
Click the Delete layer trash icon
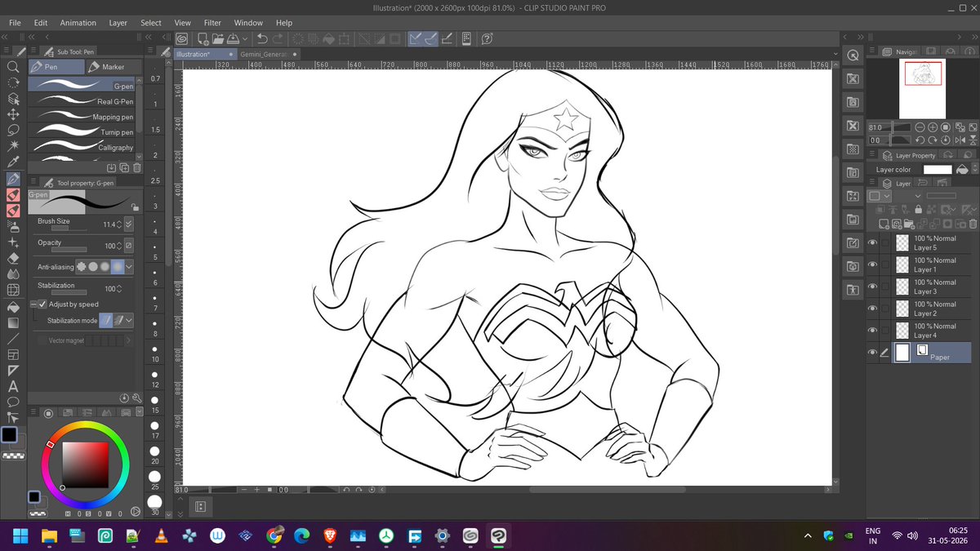pos(972,224)
